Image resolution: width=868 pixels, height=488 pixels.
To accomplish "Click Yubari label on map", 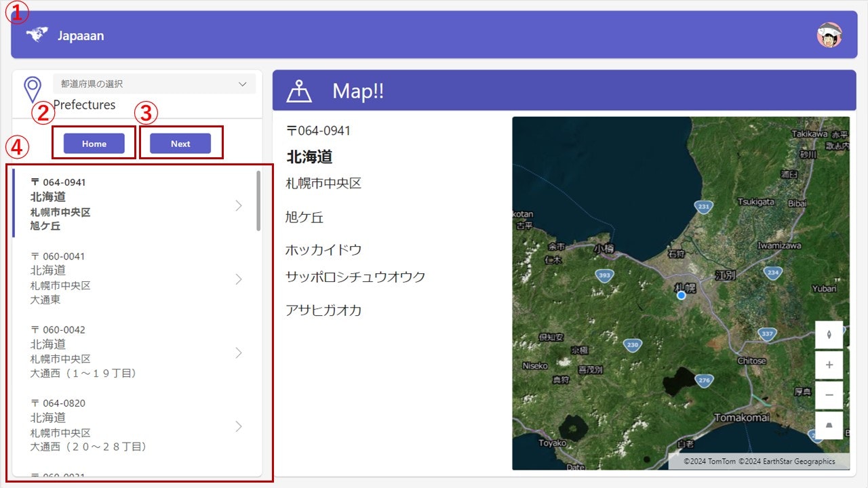I will pyautogui.click(x=824, y=288).
